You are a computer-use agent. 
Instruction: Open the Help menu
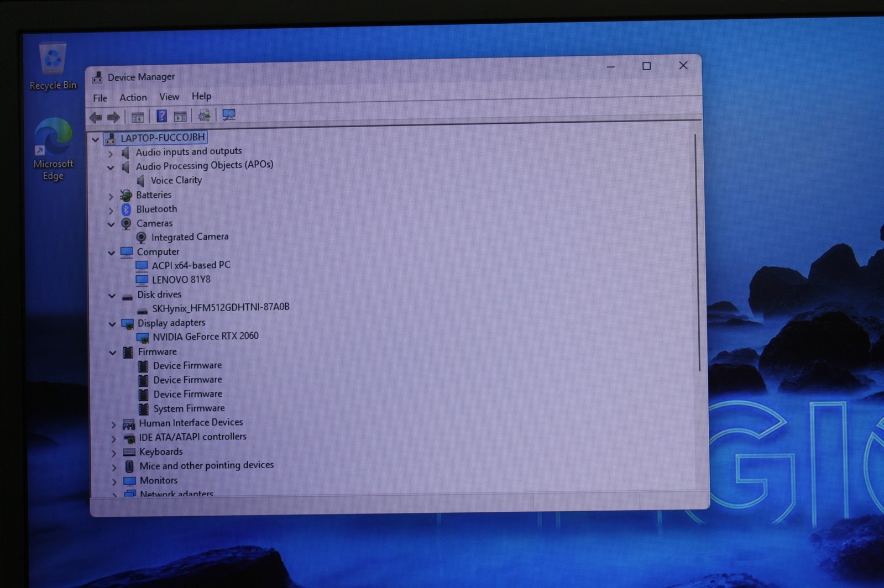201,96
